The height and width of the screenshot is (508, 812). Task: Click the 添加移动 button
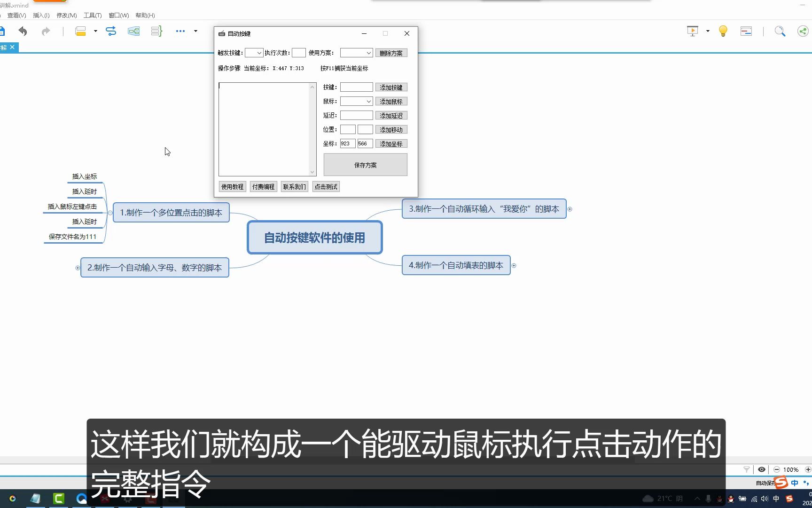point(391,130)
